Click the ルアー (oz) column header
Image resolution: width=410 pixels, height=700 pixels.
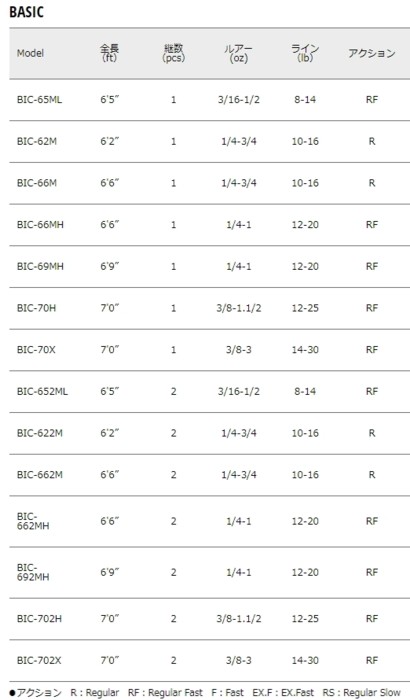[x=238, y=53]
